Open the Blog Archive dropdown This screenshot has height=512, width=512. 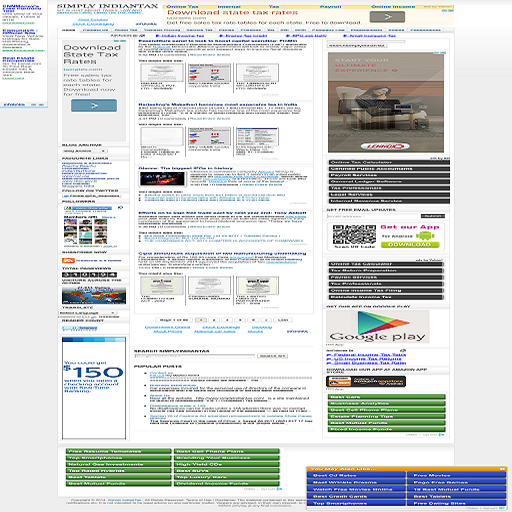point(85,151)
